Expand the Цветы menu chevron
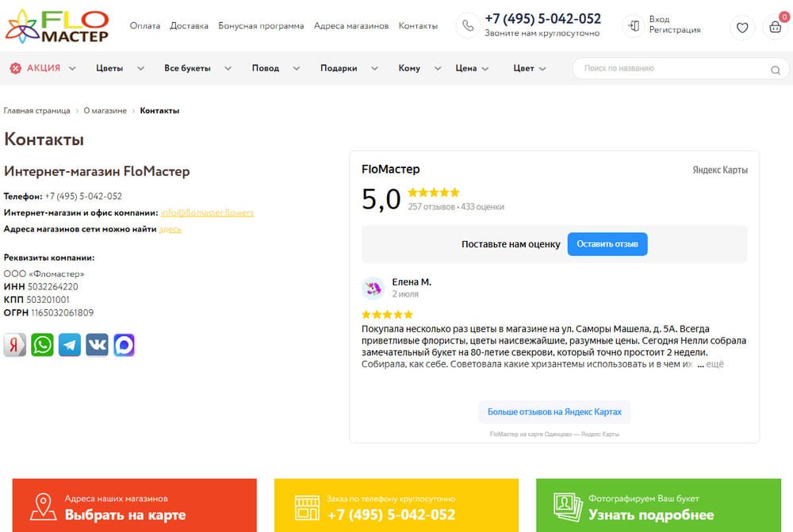This screenshot has width=793, height=532. (140, 68)
